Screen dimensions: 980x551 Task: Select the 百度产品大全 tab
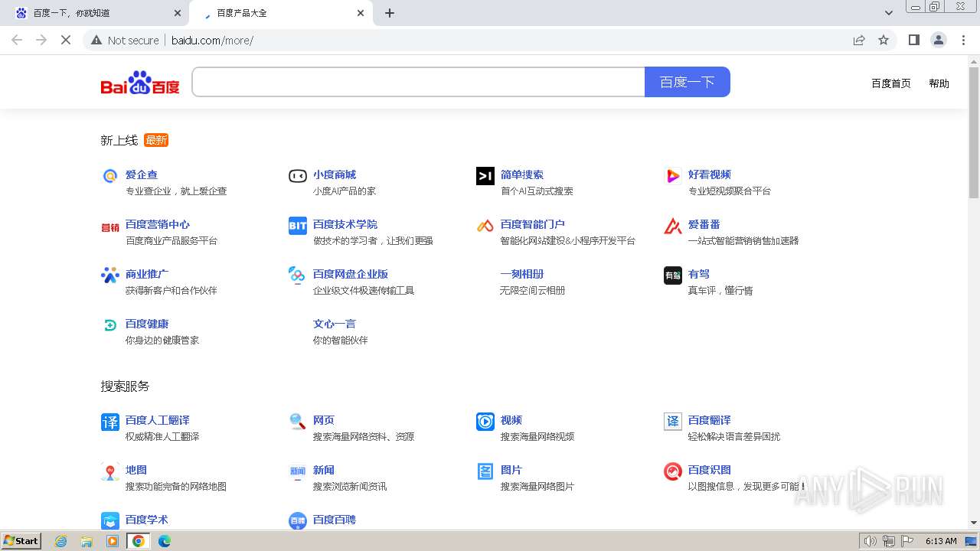[280, 13]
